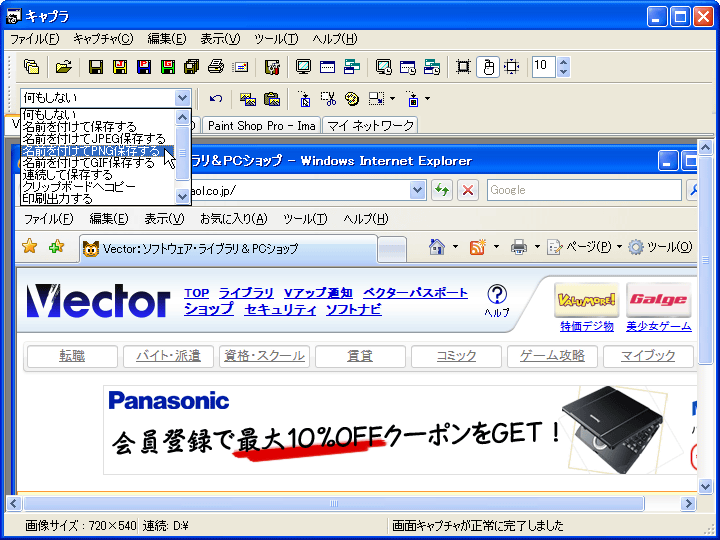Click the scissors crop selection icon
This screenshot has width=720, height=540.
[x=328, y=98]
